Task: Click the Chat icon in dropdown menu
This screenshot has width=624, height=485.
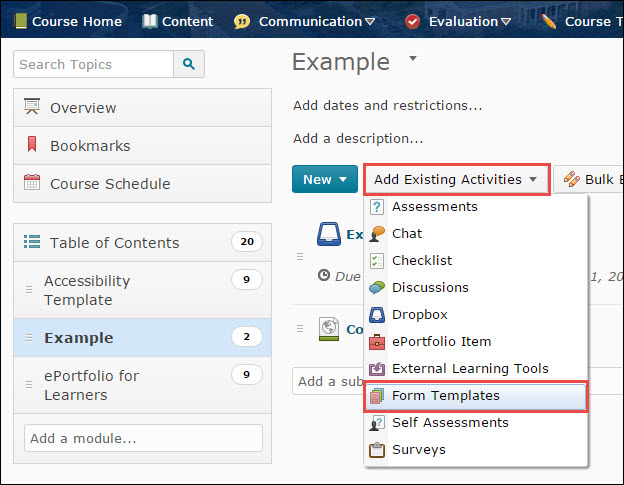Action: [377, 233]
